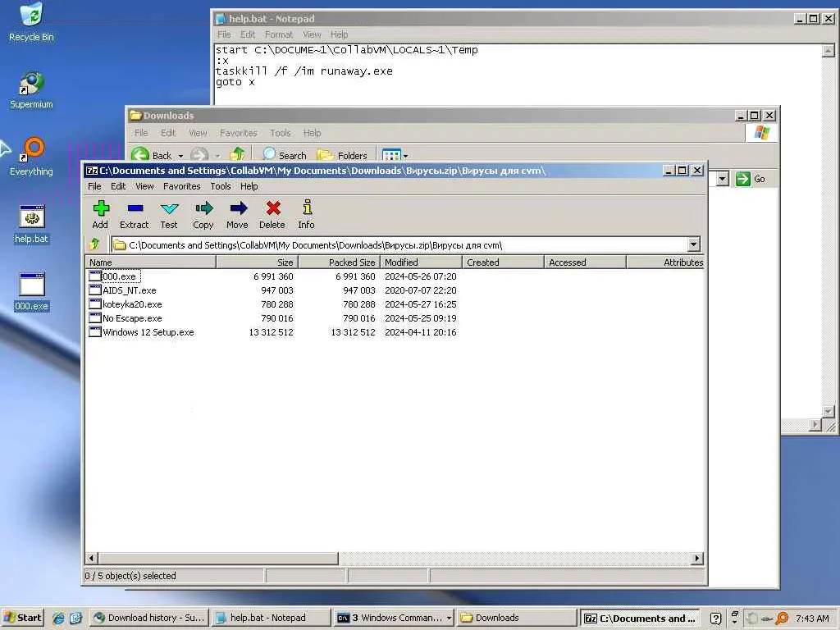Open Favorites menu in Downloads window
Image resolution: width=840 pixels, height=630 pixels.
pos(239,132)
